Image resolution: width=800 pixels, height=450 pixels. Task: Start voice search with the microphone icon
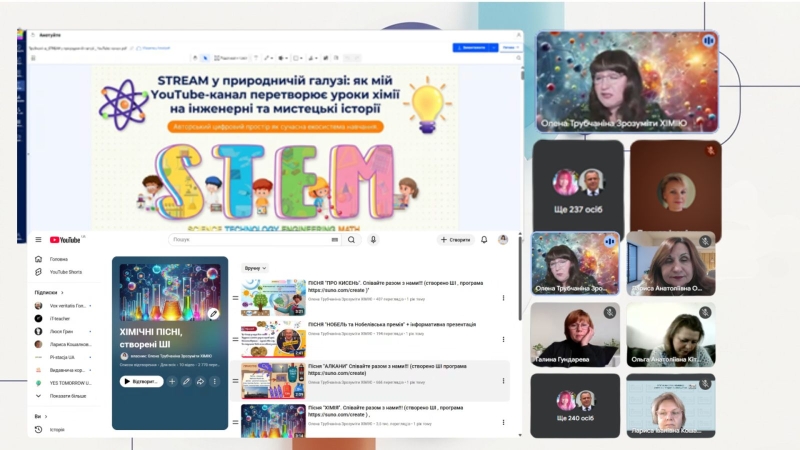coord(373,240)
